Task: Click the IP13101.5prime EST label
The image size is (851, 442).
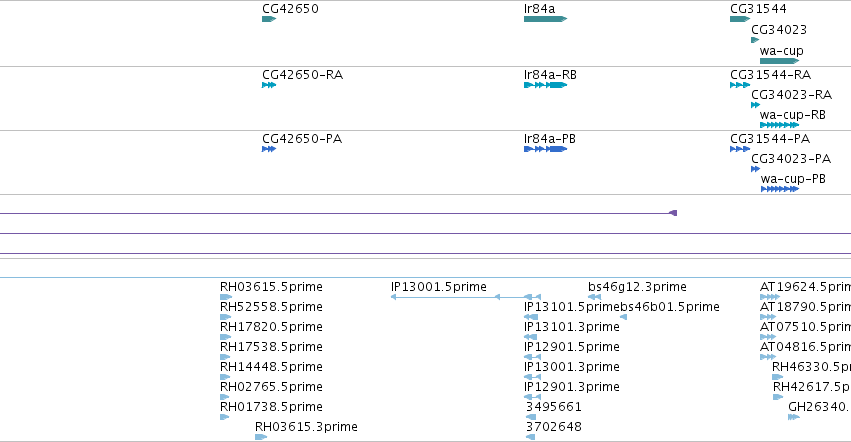Action: (x=572, y=307)
